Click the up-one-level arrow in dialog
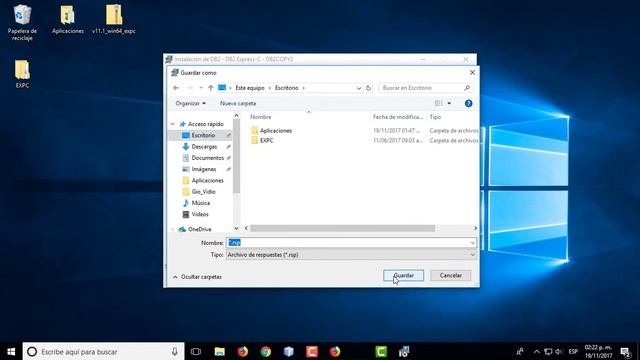Viewport: 640px width, 360px height. [211, 88]
